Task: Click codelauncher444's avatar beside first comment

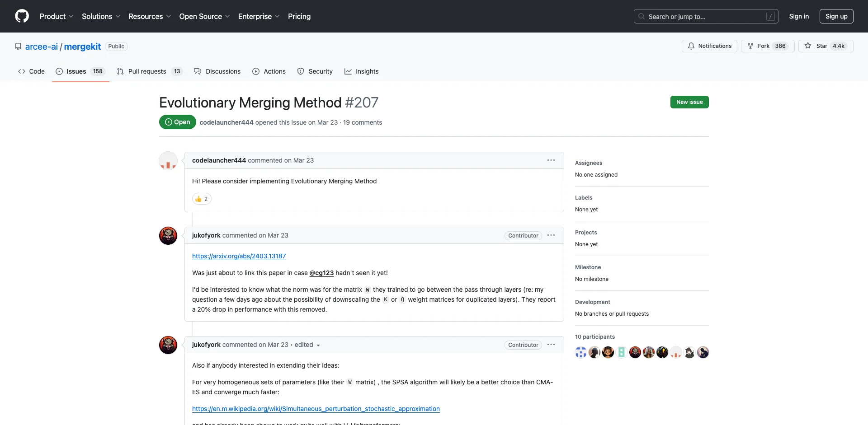Action: pyautogui.click(x=168, y=161)
